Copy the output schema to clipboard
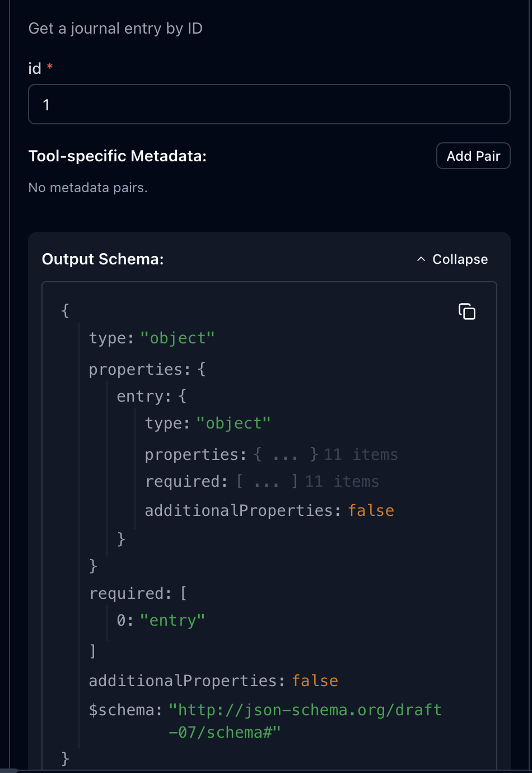Viewport: 532px width, 773px height. pyautogui.click(x=466, y=311)
